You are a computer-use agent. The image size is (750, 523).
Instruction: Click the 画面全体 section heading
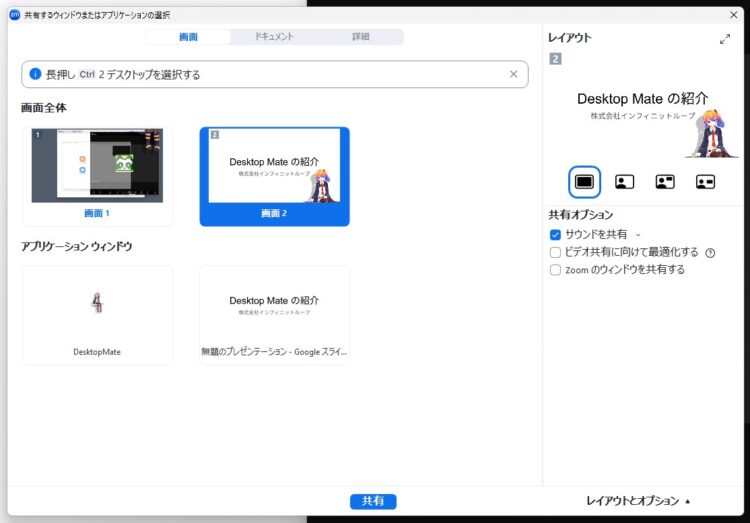pyautogui.click(x=44, y=108)
